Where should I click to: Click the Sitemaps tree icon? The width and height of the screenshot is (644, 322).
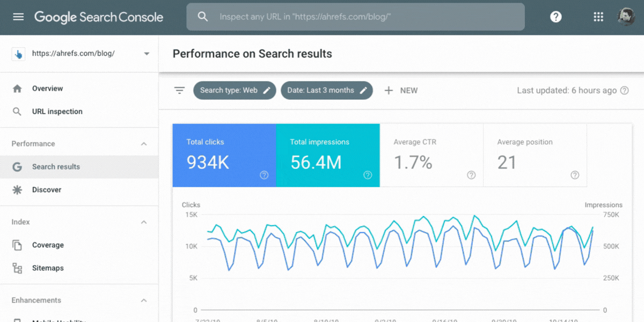pos(17,268)
